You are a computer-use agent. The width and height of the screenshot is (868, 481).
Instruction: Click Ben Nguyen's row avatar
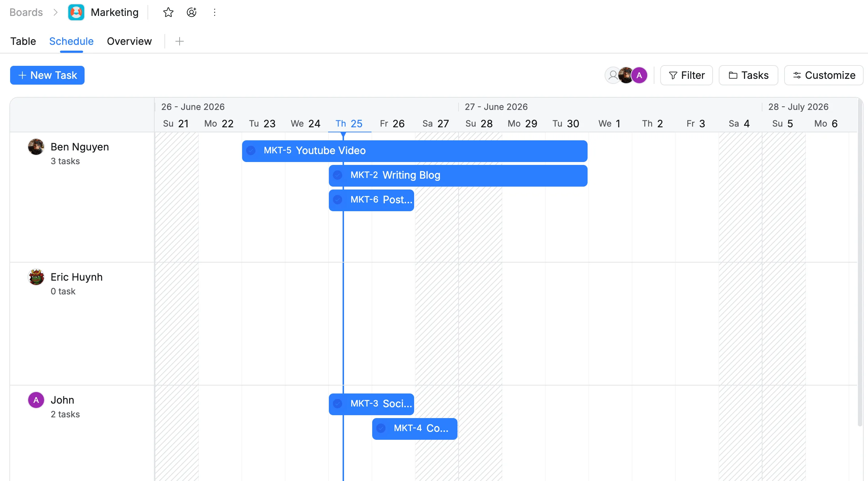coord(36,147)
